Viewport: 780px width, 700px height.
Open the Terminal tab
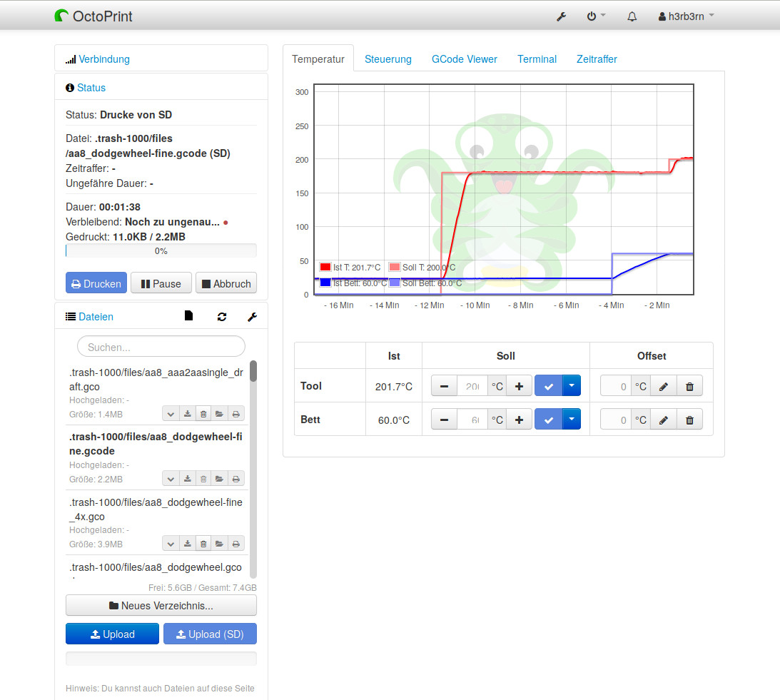tap(537, 59)
